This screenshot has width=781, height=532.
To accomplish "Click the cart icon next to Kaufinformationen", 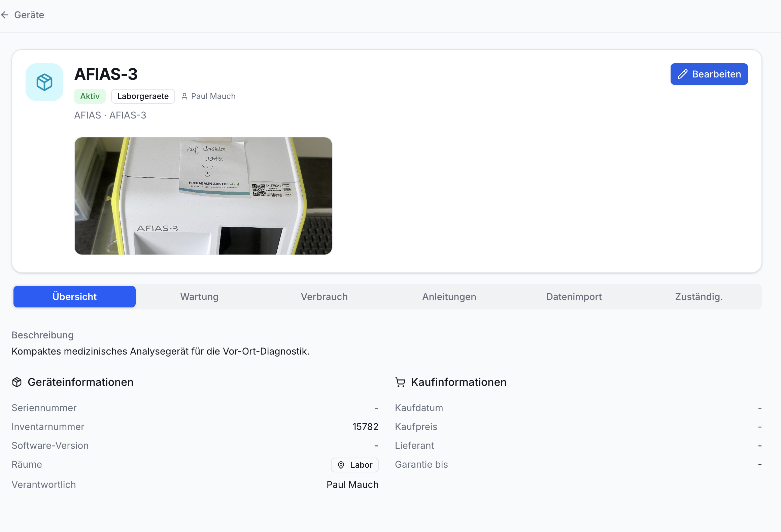I will click(400, 382).
